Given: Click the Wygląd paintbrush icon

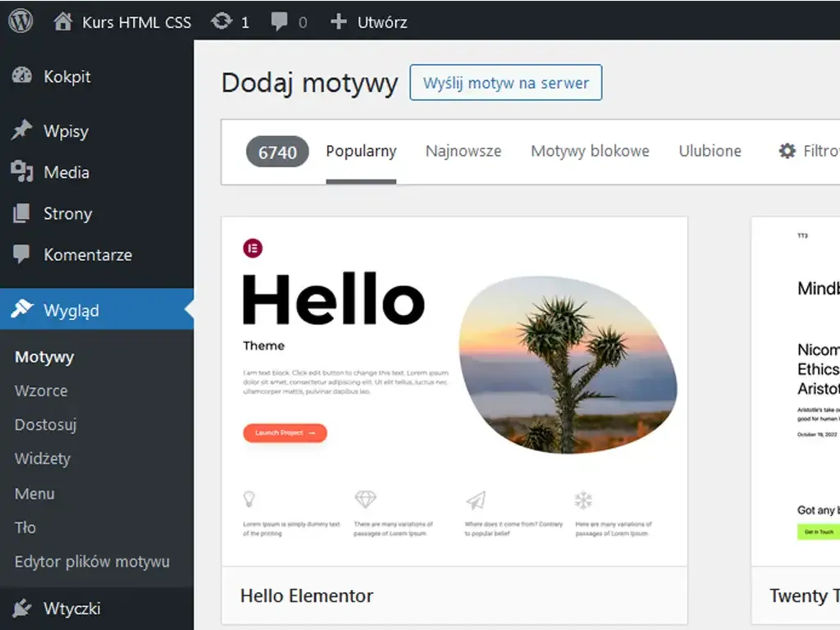Looking at the screenshot, I should tap(20, 310).
